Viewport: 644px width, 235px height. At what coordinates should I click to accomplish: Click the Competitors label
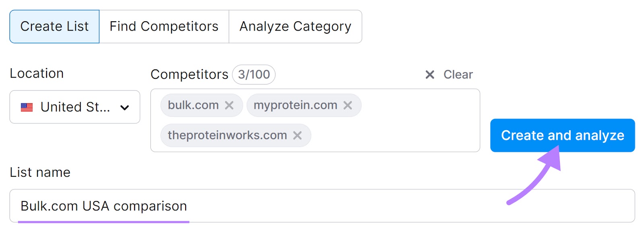coord(189,74)
